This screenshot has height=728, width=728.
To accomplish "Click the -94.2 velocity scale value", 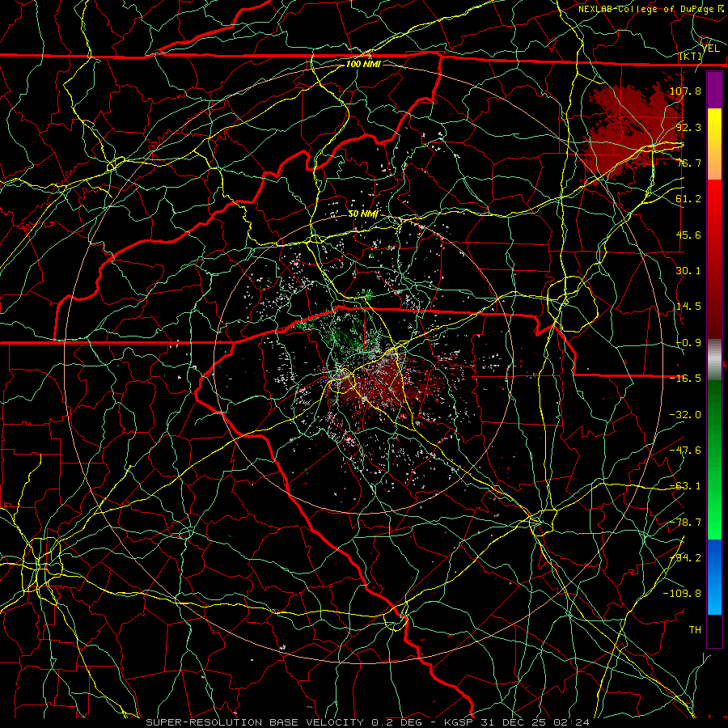I will [x=685, y=558].
